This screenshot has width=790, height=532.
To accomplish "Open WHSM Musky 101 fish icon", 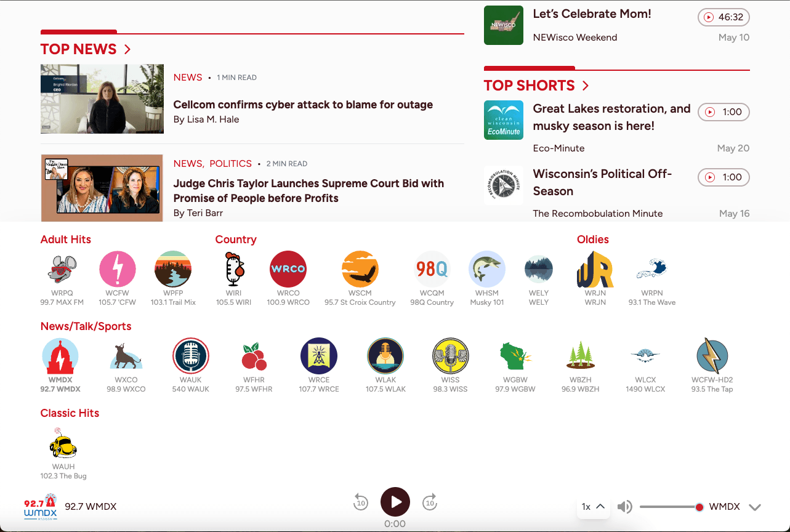I will click(x=487, y=269).
